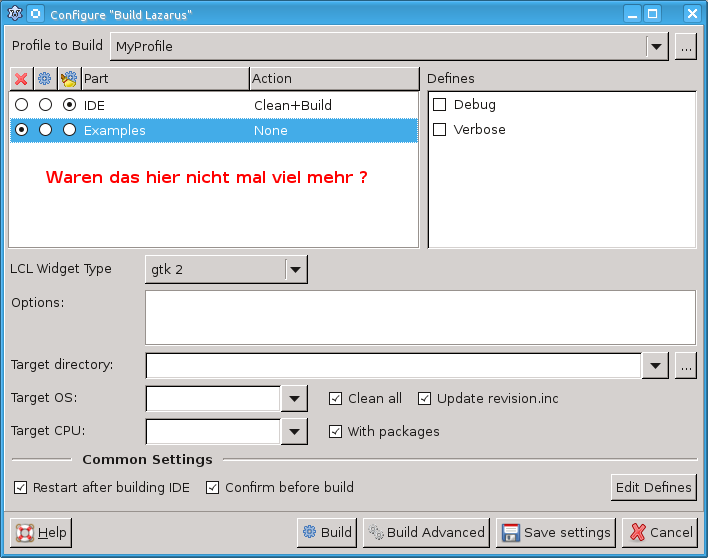This screenshot has width=708, height=558.
Task: Click the pin icon in title bar
Action: [35, 14]
